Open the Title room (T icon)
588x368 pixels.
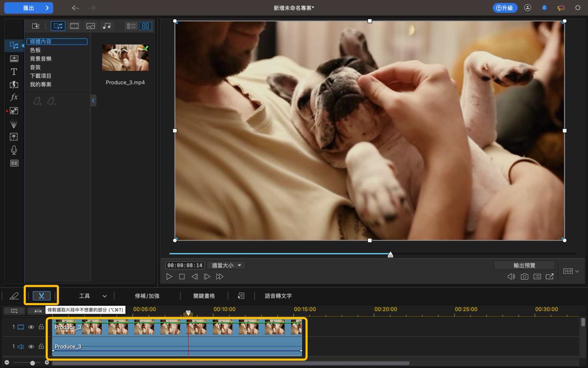click(14, 72)
